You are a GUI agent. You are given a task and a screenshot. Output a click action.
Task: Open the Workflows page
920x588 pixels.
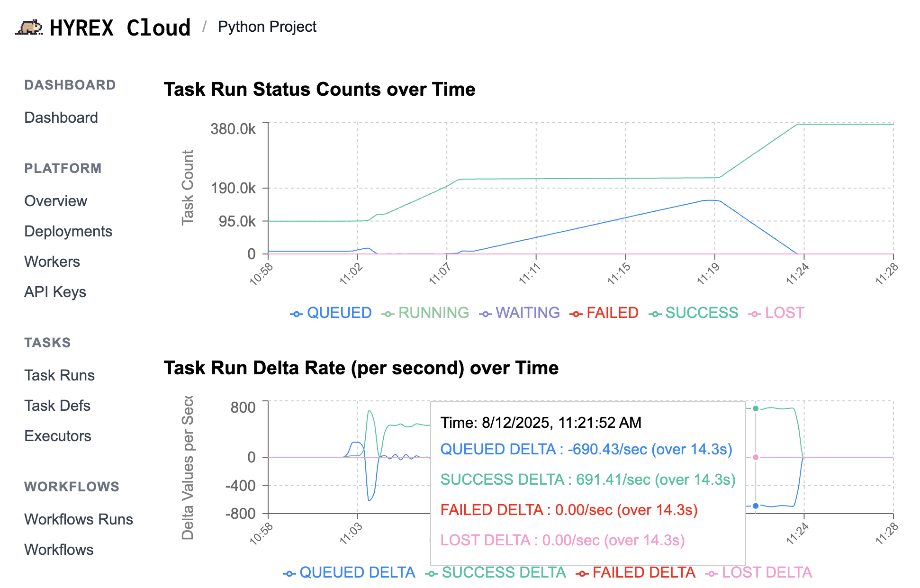point(59,550)
